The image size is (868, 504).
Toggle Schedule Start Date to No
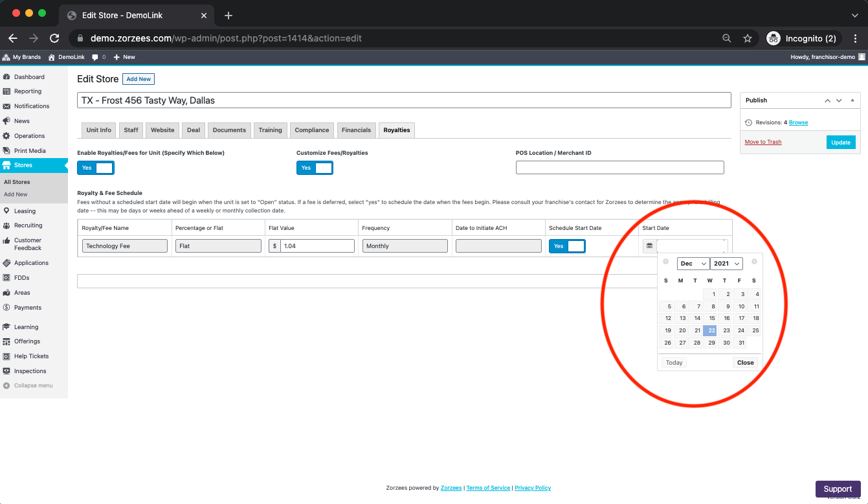coord(567,246)
